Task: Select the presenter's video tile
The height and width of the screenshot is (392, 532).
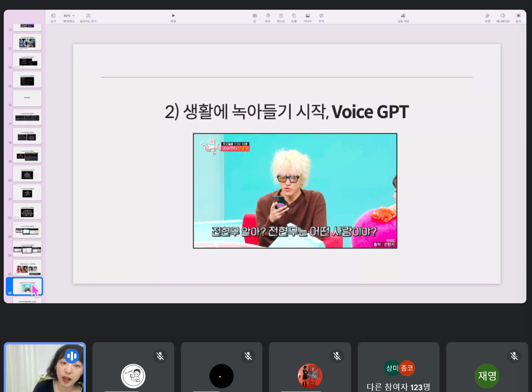Action: (x=45, y=367)
